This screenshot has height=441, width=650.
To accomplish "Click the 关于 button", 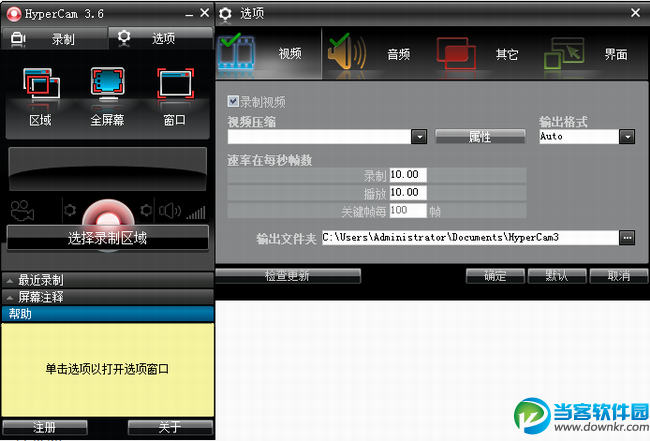I will coord(170,427).
